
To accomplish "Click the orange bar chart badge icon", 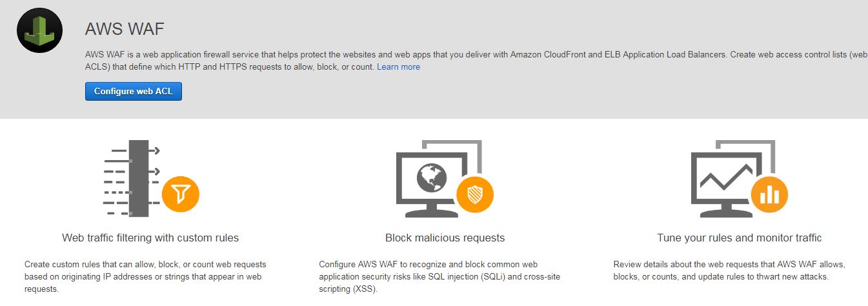I will [x=769, y=193].
